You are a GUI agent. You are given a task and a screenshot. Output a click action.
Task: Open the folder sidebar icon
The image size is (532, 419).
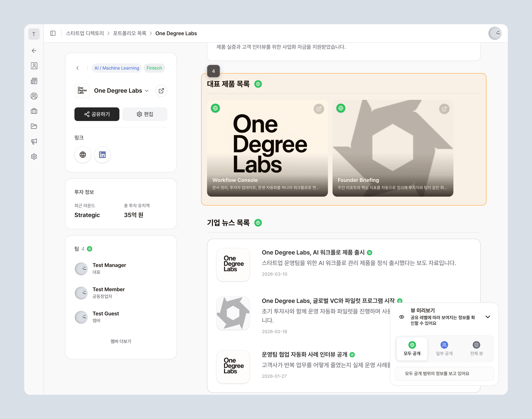(34, 126)
